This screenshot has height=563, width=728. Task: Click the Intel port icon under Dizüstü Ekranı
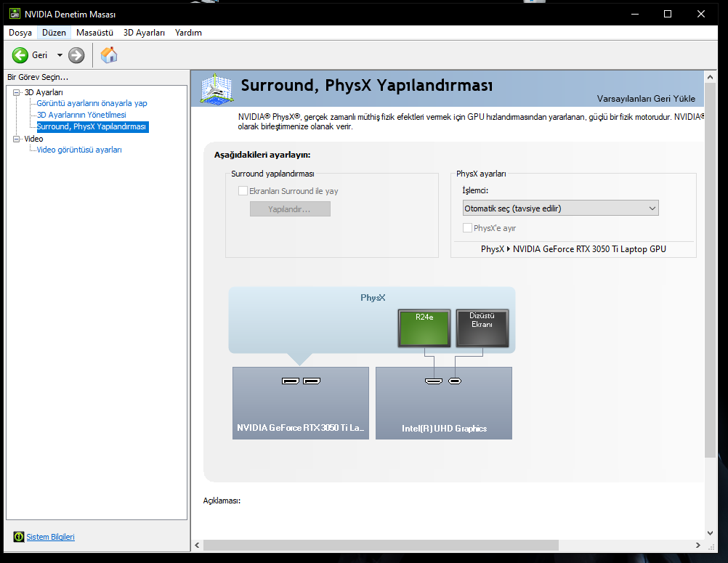point(455,381)
